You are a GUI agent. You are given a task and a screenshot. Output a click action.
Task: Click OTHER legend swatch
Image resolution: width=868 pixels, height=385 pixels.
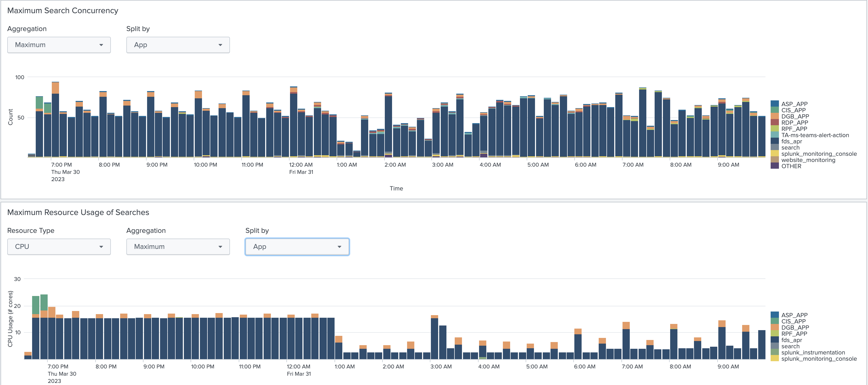click(775, 166)
